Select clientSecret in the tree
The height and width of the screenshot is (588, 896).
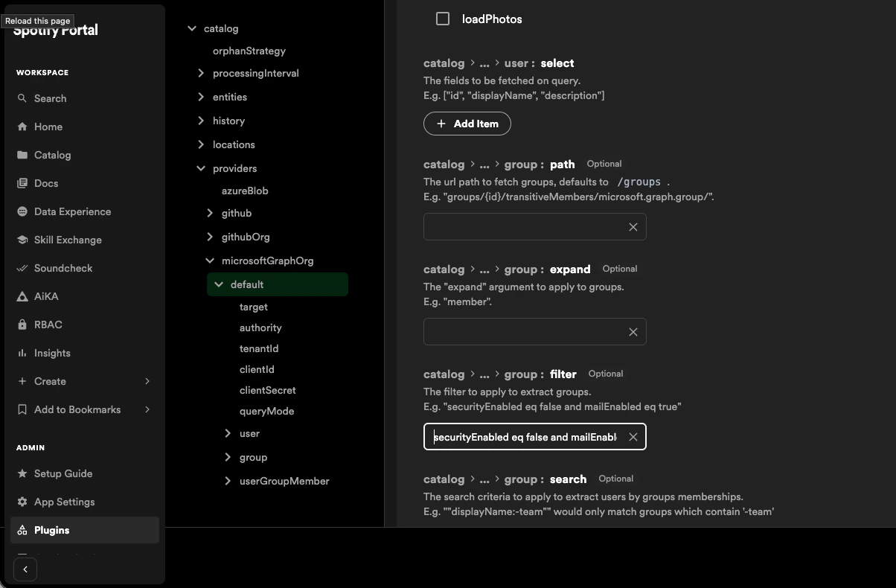(268, 390)
